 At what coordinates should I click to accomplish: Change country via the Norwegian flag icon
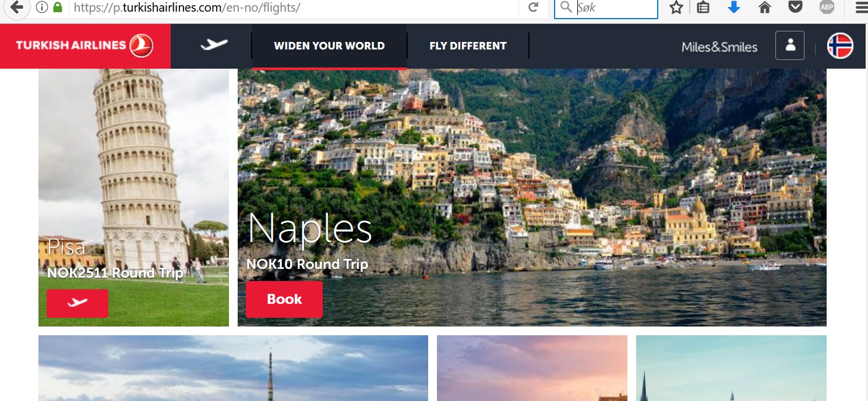(840, 46)
